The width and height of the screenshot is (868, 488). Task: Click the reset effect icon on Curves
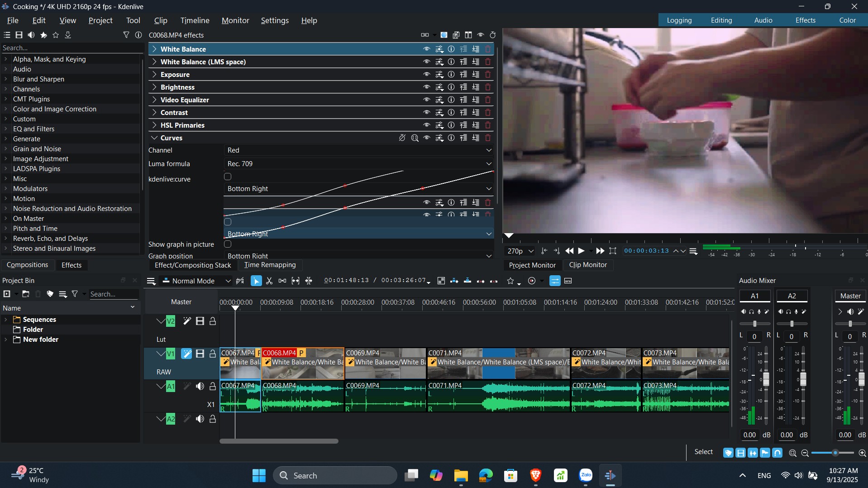pos(402,138)
